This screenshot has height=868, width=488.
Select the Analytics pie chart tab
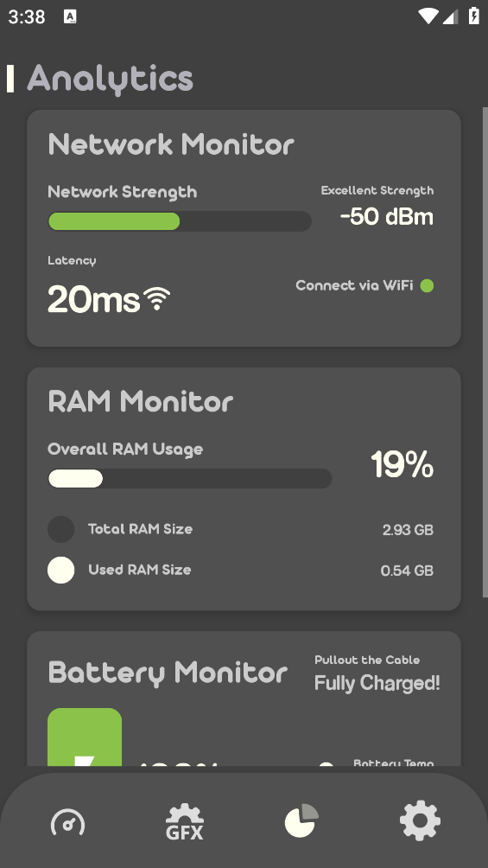(302, 820)
